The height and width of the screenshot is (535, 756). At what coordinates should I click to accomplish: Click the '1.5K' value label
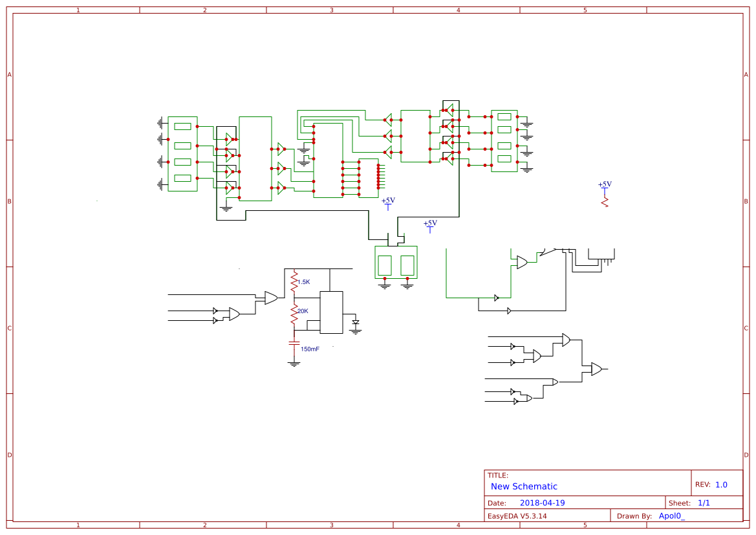[x=304, y=281]
